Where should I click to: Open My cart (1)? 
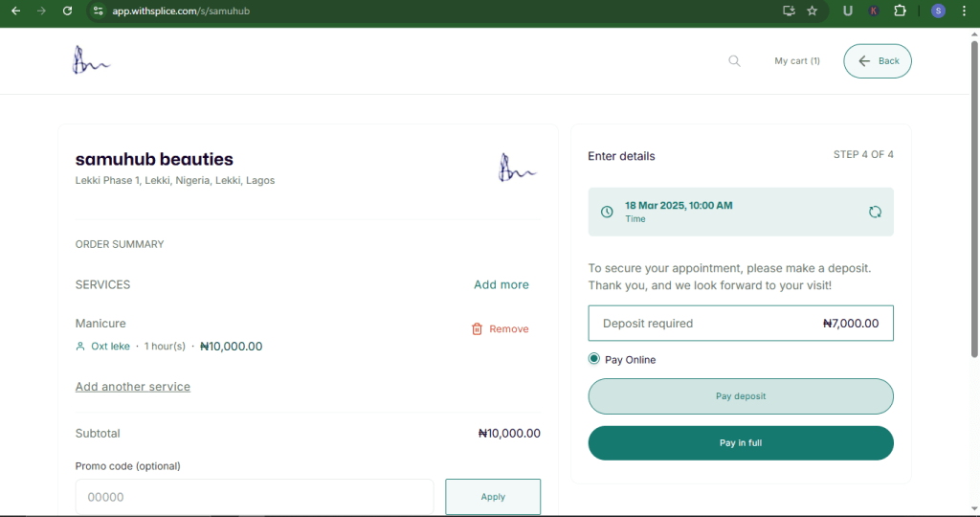pyautogui.click(x=797, y=60)
